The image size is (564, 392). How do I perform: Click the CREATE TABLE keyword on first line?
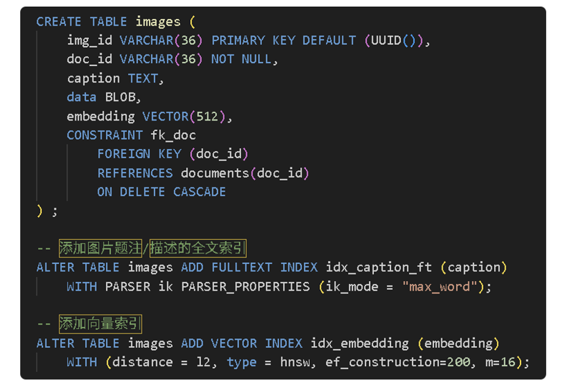[x=82, y=21]
